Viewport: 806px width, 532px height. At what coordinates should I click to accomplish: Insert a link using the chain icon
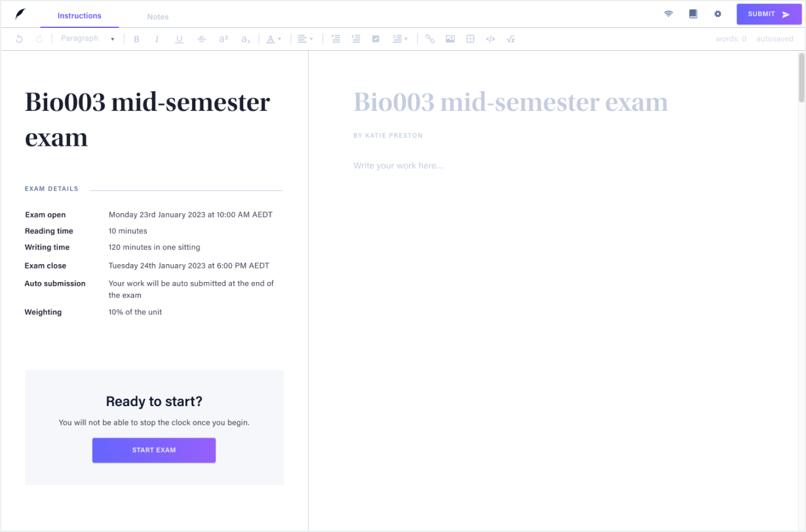[x=430, y=39]
